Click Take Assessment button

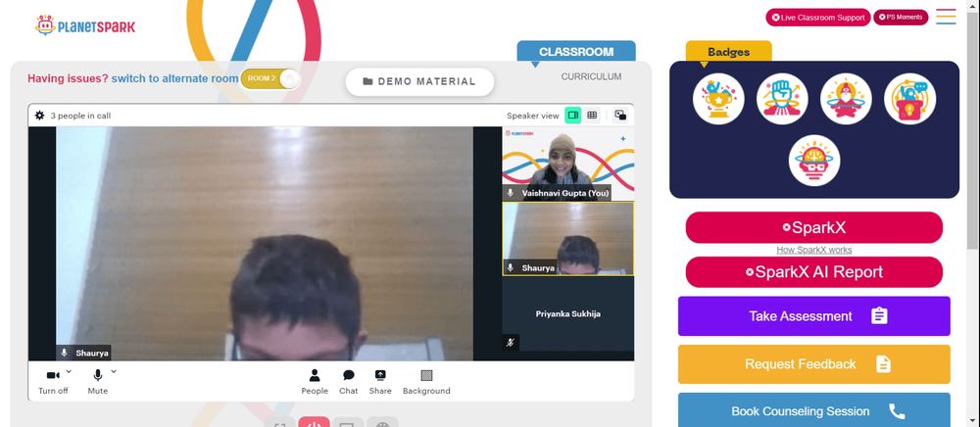pyautogui.click(x=813, y=316)
